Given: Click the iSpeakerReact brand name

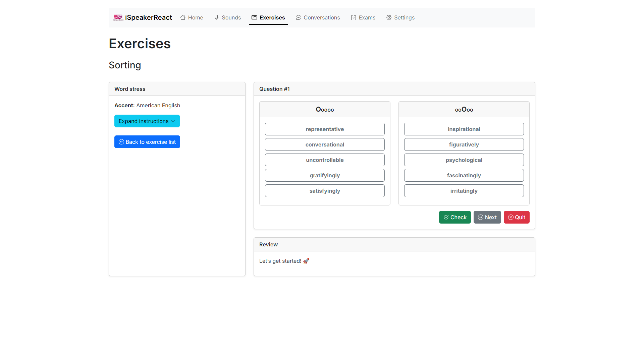Looking at the screenshot, I should click(x=149, y=17).
